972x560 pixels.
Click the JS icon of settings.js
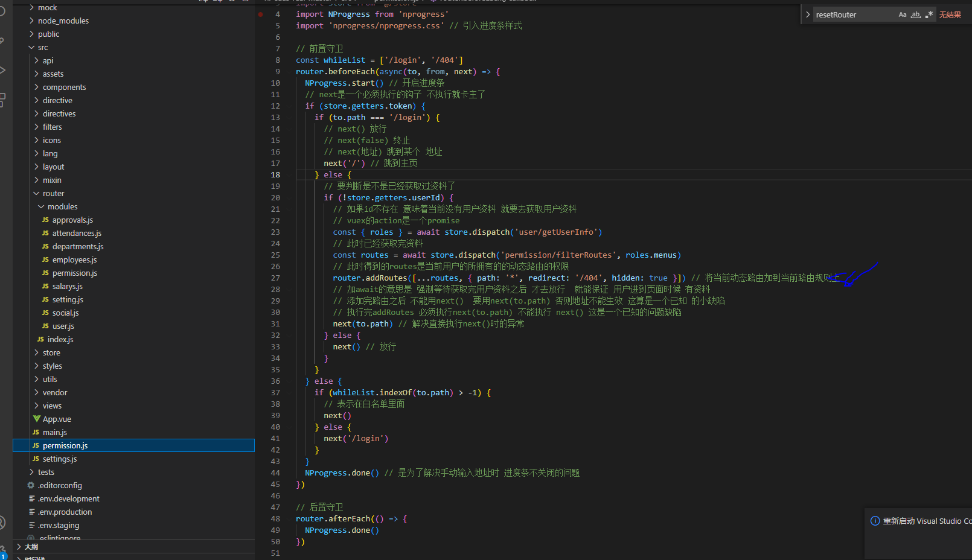coord(36,459)
